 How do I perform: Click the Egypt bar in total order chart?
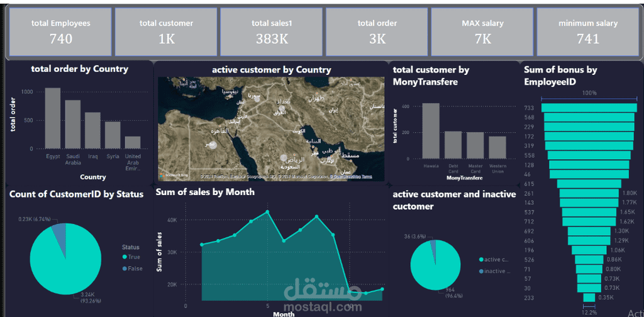[x=53, y=118]
